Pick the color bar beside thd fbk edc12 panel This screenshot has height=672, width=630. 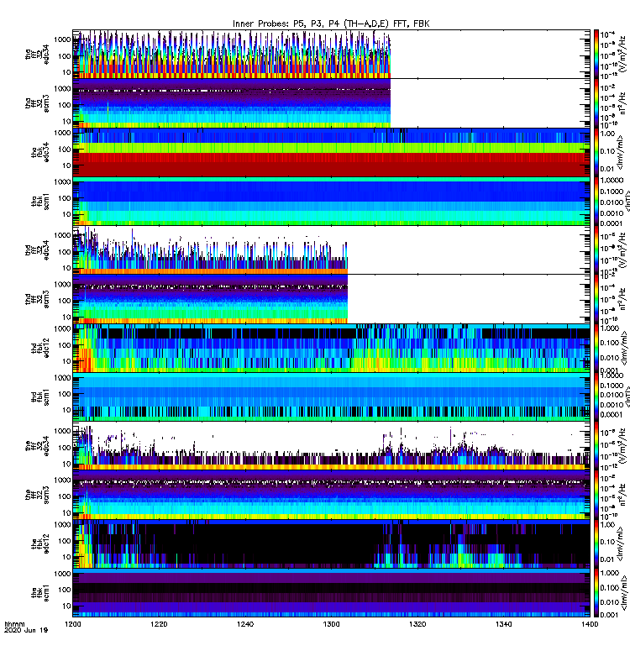click(x=596, y=348)
